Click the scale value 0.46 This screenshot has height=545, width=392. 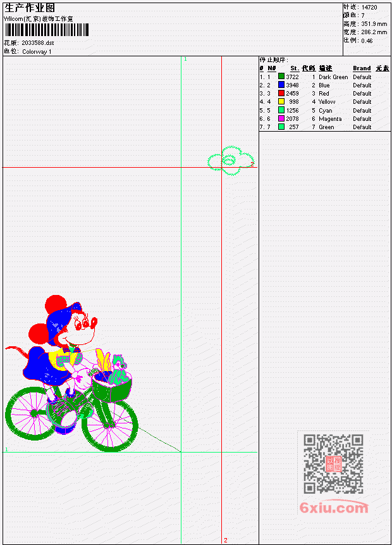[367, 41]
